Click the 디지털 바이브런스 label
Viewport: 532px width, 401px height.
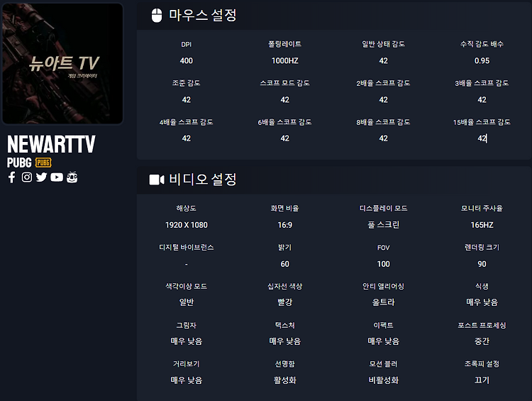(x=187, y=248)
